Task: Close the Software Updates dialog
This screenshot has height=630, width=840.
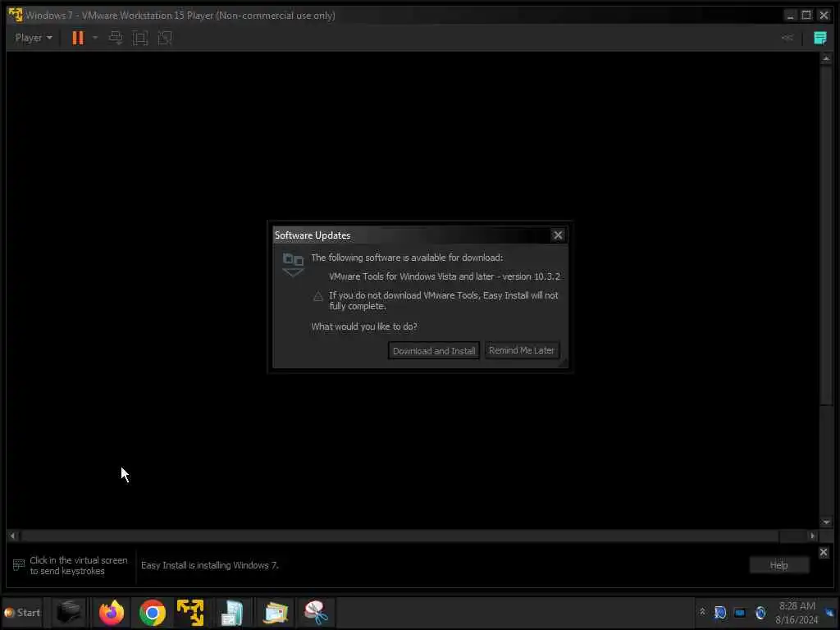Action: (x=558, y=235)
